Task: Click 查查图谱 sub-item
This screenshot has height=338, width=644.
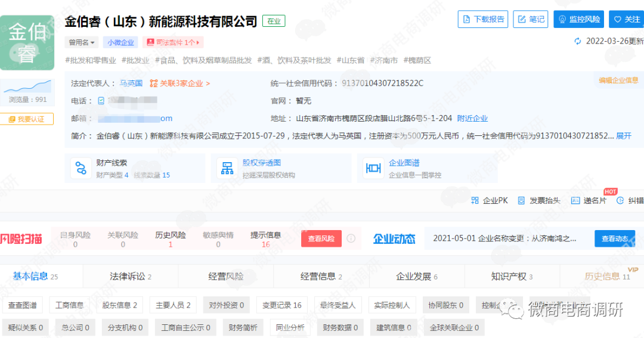Action: [x=22, y=305]
